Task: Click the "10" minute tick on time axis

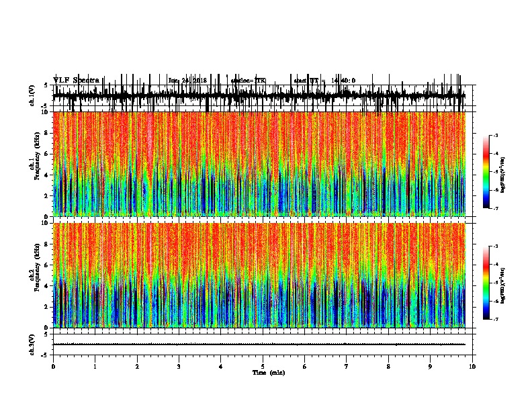Action: [472, 366]
